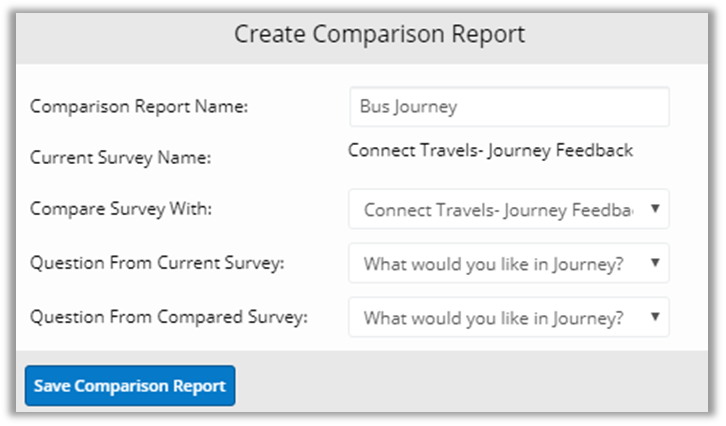Viewport: 726px width, 426px height.
Task: Open the Compare Survey With dropdown
Action: tap(500, 210)
